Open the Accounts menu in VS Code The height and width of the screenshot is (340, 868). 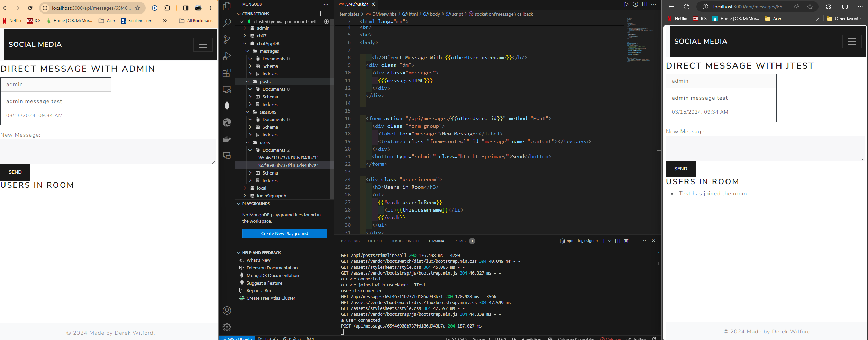click(x=227, y=311)
